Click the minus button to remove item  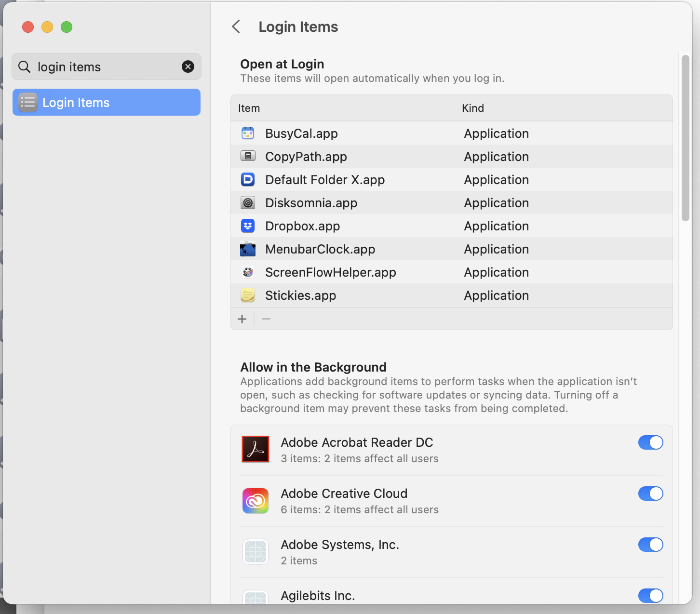(266, 319)
